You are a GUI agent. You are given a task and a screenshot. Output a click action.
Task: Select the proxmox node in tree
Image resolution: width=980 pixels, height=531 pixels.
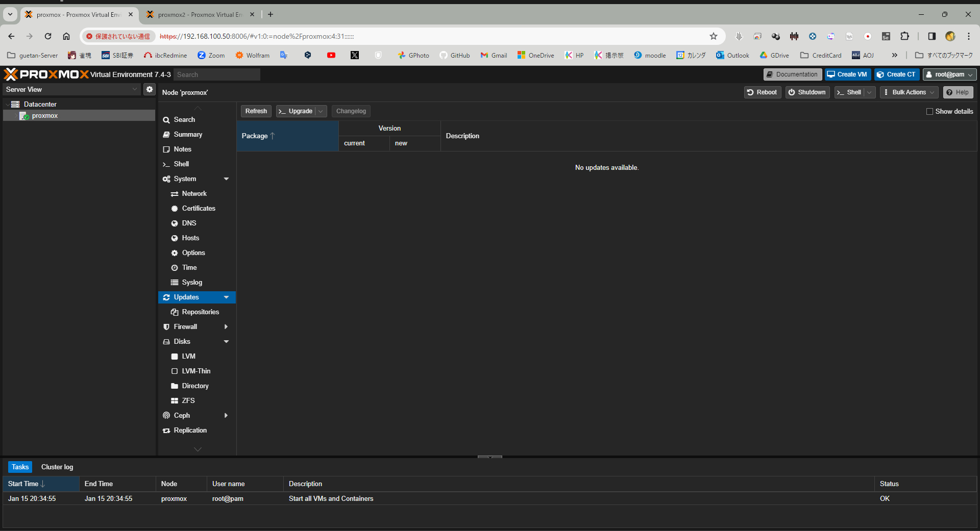(x=44, y=116)
